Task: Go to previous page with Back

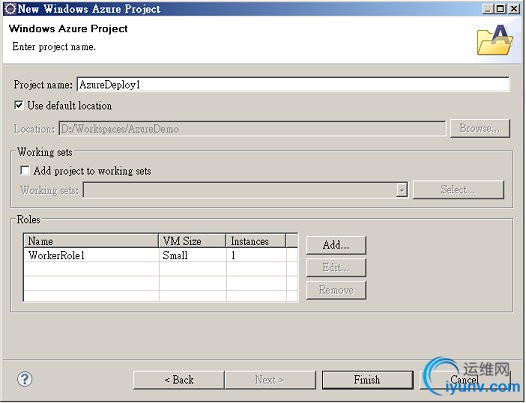Action: pyautogui.click(x=178, y=380)
